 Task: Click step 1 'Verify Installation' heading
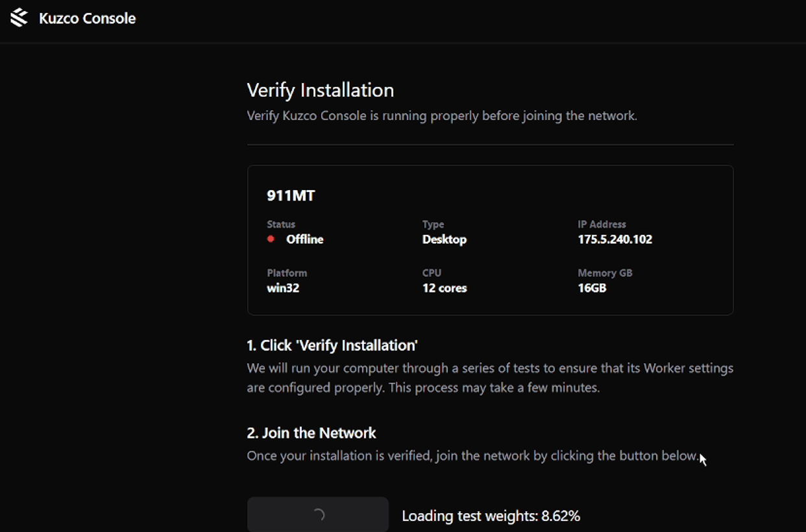[332, 345]
